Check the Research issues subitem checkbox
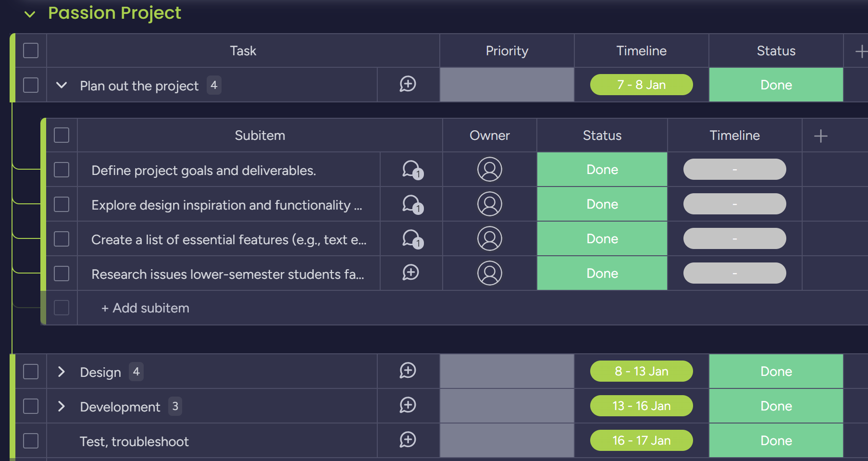This screenshot has width=868, height=461. click(62, 274)
